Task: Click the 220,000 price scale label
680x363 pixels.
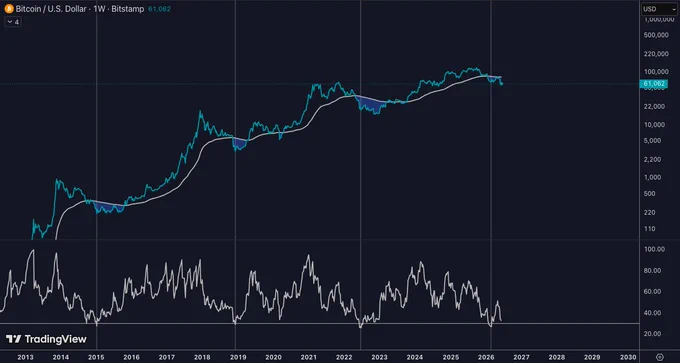Action: (656, 54)
